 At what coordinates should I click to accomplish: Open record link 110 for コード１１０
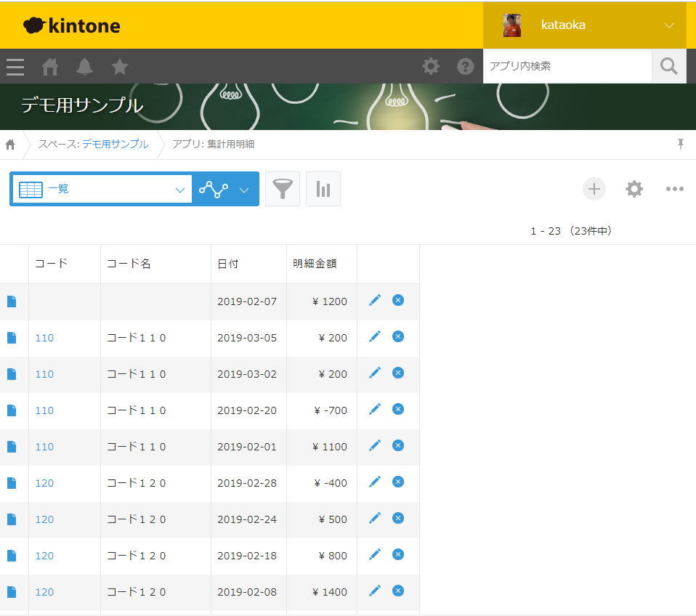[44, 337]
